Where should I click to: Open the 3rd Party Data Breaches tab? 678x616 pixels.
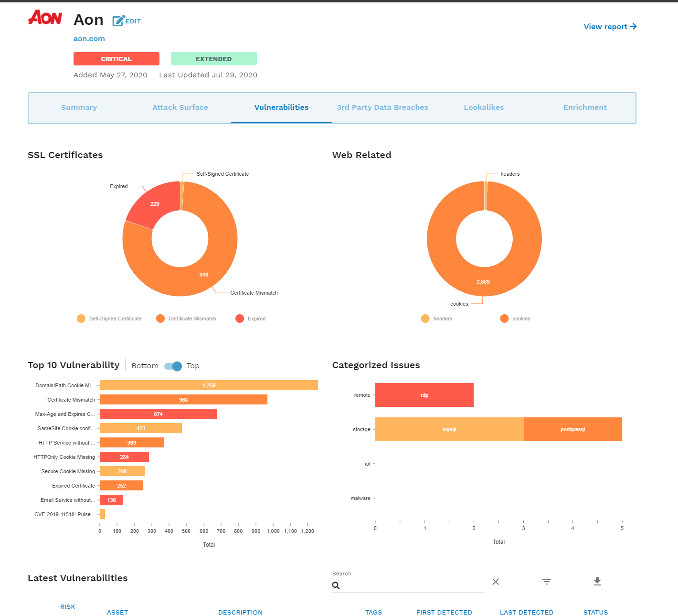(x=382, y=107)
